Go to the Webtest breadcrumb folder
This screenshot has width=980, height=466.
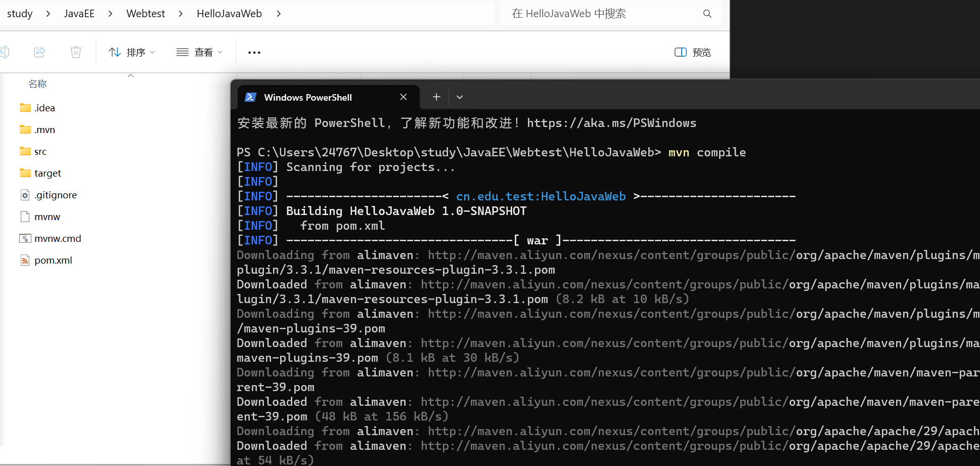click(x=146, y=14)
